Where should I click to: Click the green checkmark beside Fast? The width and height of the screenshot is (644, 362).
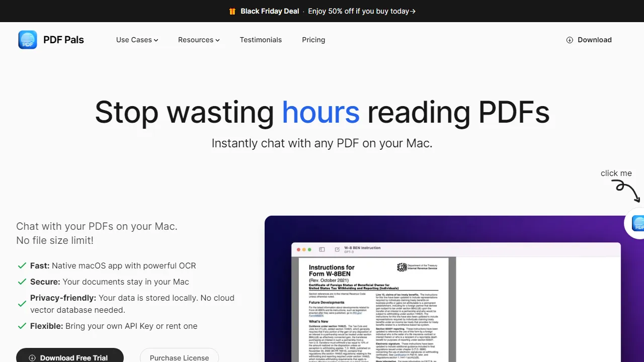(x=22, y=265)
